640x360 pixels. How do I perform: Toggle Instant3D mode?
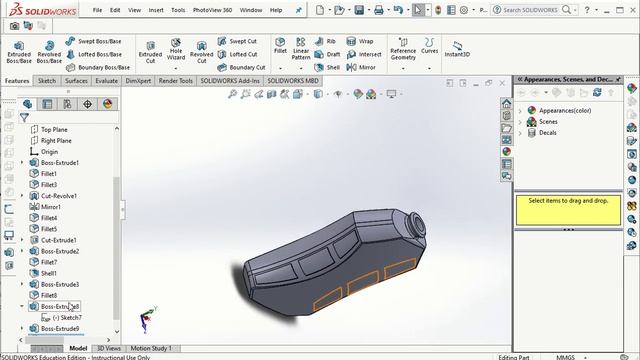click(x=457, y=49)
